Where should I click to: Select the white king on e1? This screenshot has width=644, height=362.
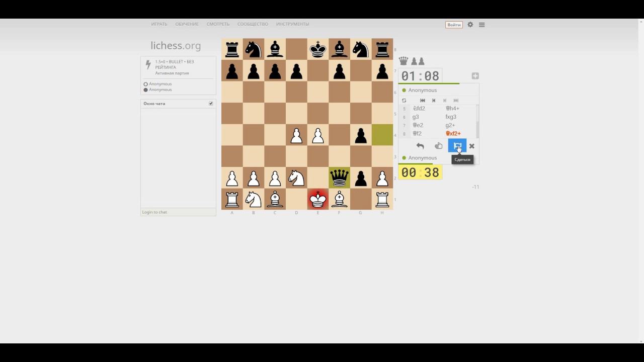pos(317,199)
